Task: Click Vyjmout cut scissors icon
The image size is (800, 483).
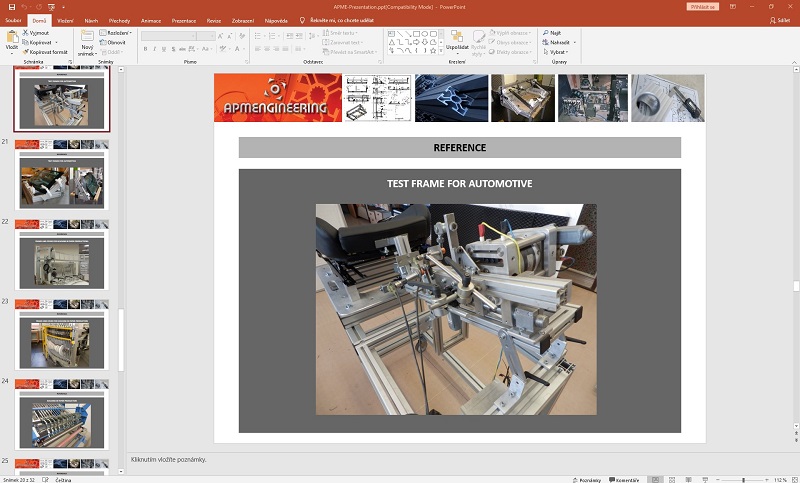Action: (25, 33)
